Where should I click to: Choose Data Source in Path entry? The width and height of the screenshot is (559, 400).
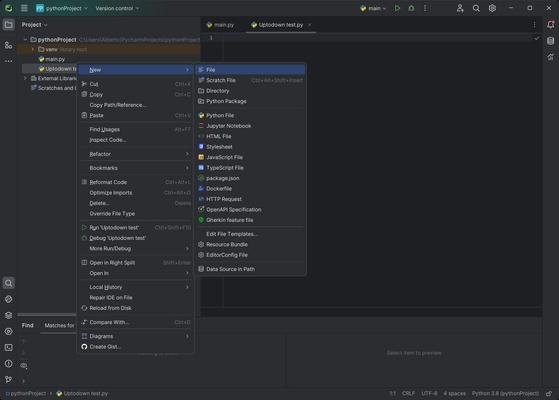coord(250,269)
